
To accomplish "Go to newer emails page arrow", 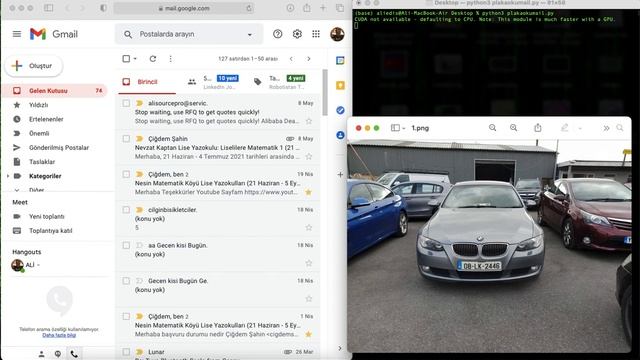I will [x=291, y=59].
